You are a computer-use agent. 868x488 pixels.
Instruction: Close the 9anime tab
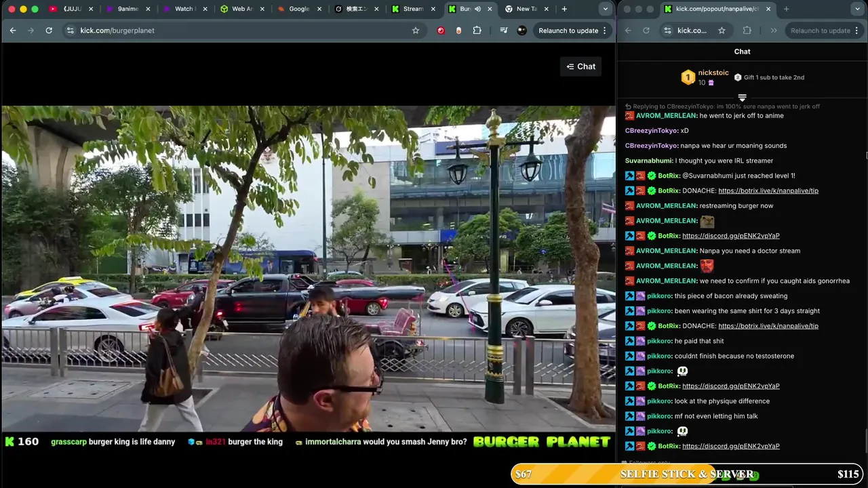pyautogui.click(x=147, y=9)
